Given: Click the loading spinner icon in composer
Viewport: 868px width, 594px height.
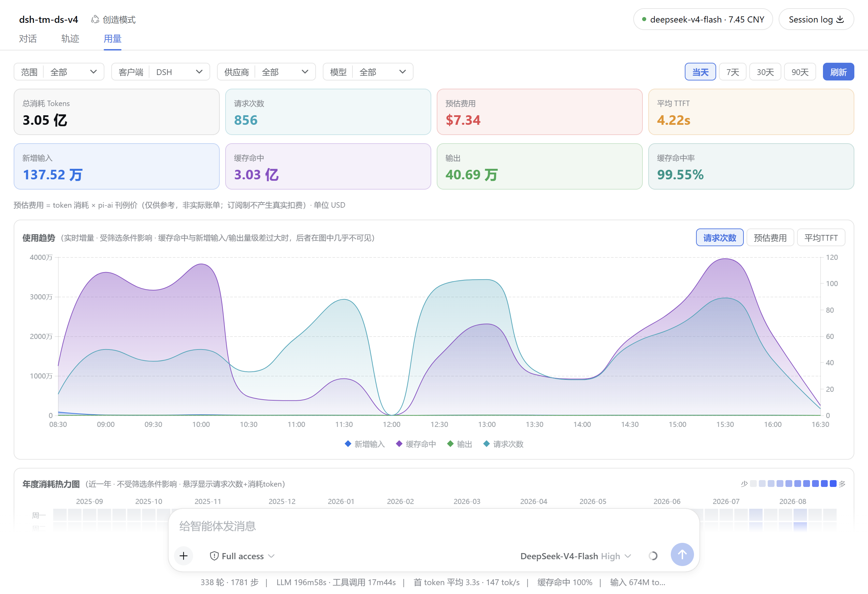Looking at the screenshot, I should click(653, 556).
